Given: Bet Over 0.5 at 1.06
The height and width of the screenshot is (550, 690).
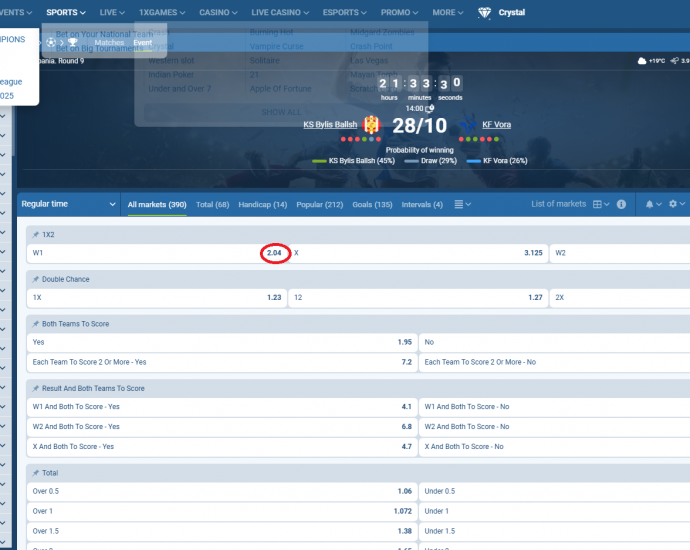Looking at the screenshot, I should pos(222,491).
